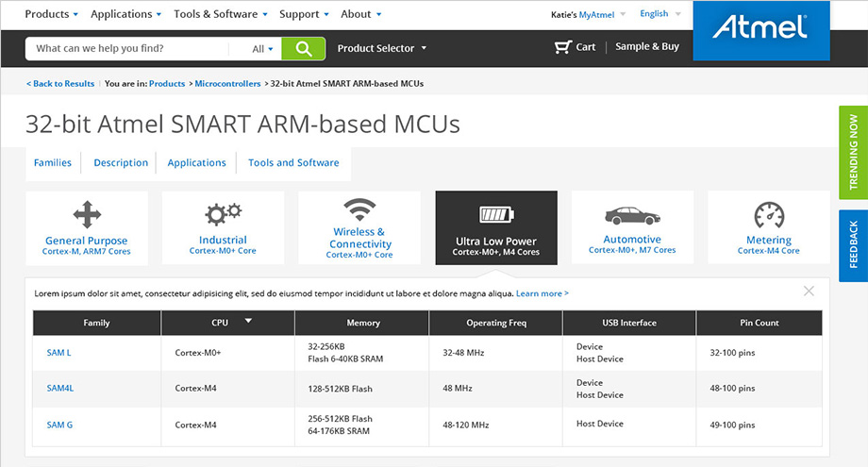Switch to the Tools and Software tab

click(x=293, y=162)
